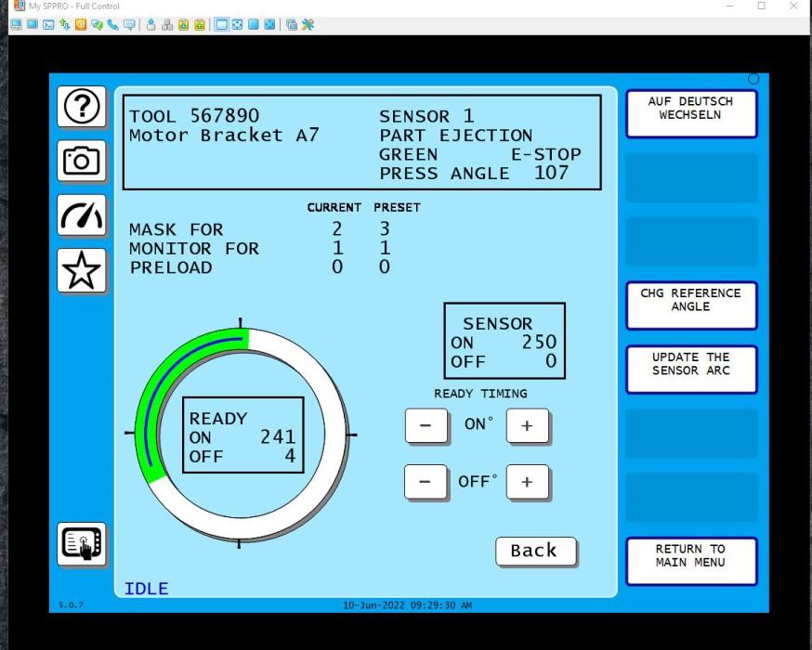
Task: Click UPDATE THE SENSOR ARC button
Action: coord(691,370)
